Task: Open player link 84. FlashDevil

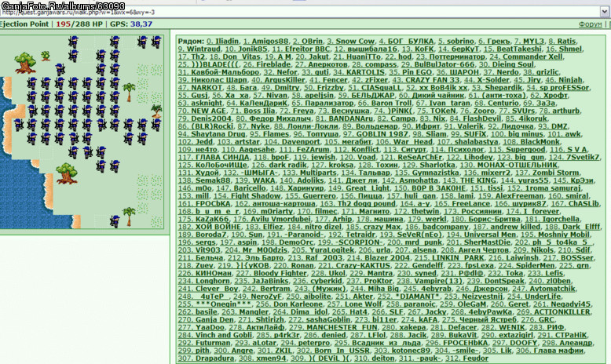Action: click(x=475, y=118)
